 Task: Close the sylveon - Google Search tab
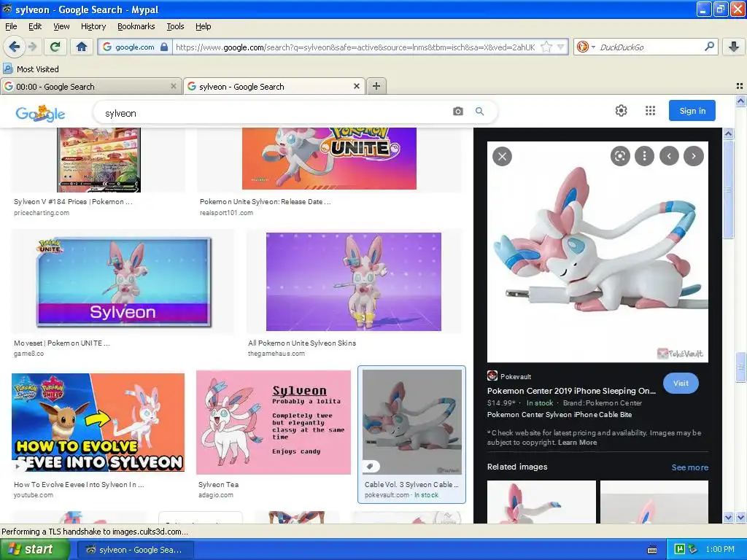click(356, 86)
